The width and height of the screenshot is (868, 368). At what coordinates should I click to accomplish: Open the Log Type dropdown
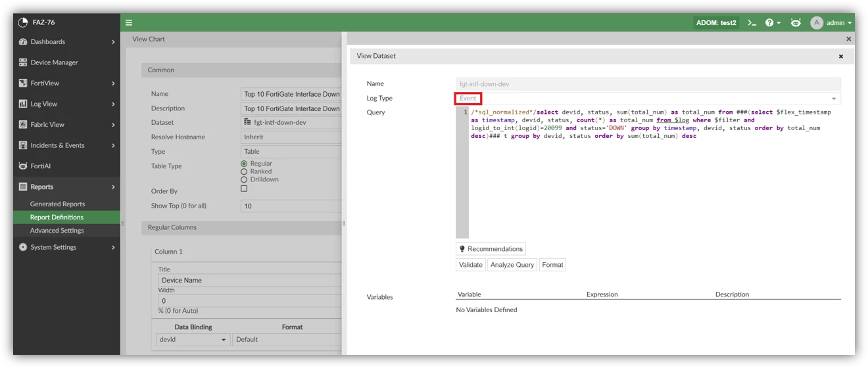(648, 99)
